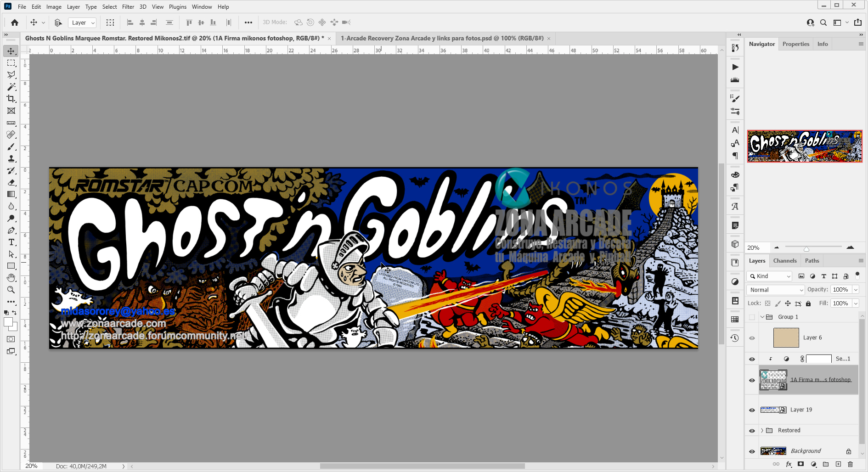This screenshot has width=868, height=472.
Task: Open the Opacity dropdown in Layers panel
Action: click(855, 290)
